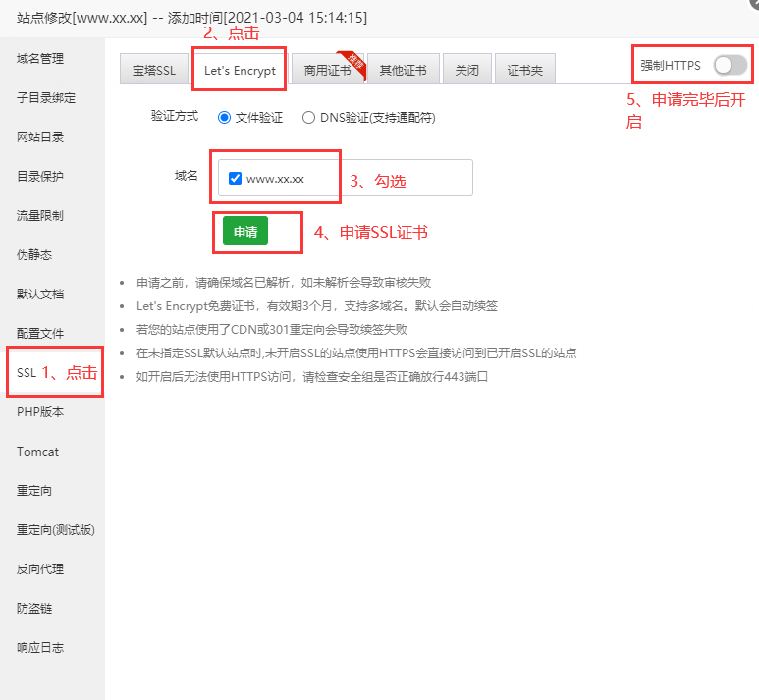759x700 pixels.
Task: Select 文件验证 radio button
Action: tap(225, 117)
